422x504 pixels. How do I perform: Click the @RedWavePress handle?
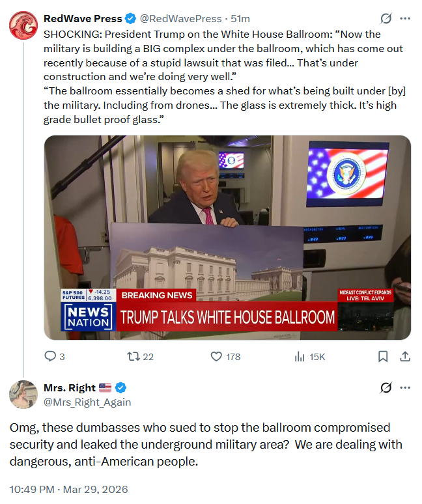[180, 19]
